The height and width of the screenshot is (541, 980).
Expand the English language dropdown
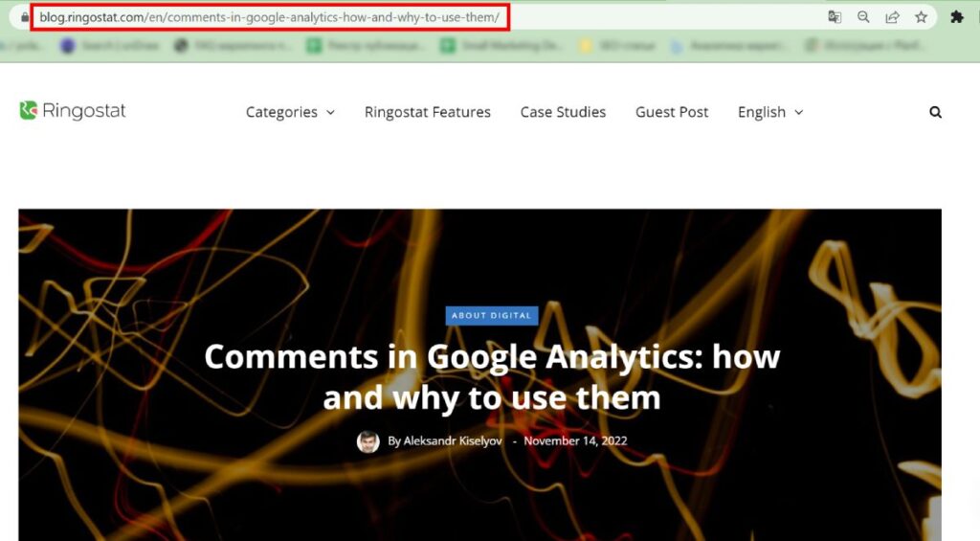coord(770,112)
